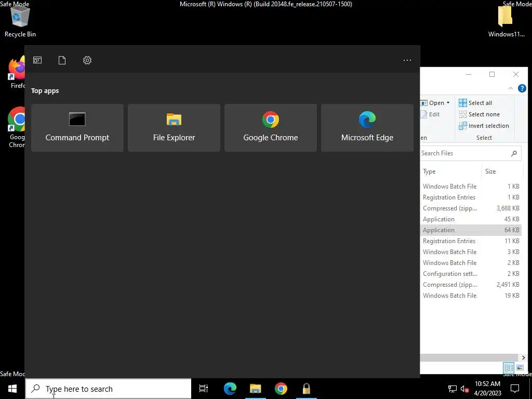Select the 3,688 KB Compressed file row
532x399 pixels.
click(x=471, y=208)
